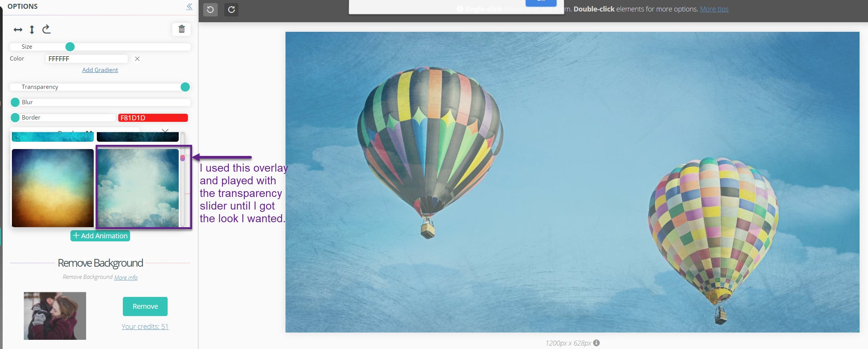
Task: Click the info icon beside canvas dimensions
Action: pos(596,343)
